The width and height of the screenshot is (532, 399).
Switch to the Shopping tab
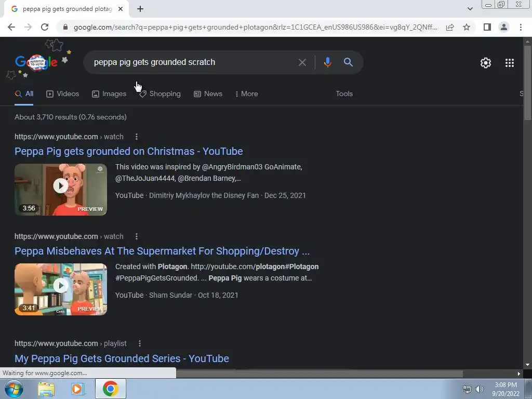tap(160, 94)
